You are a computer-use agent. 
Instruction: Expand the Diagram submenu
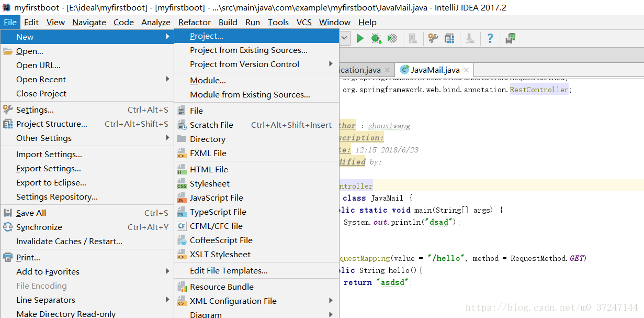pyautogui.click(x=331, y=314)
